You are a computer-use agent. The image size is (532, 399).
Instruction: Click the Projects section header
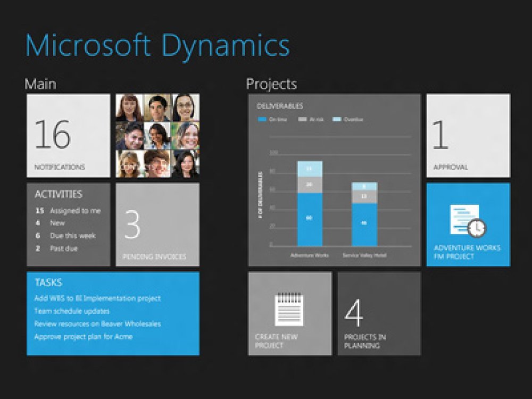271,84
